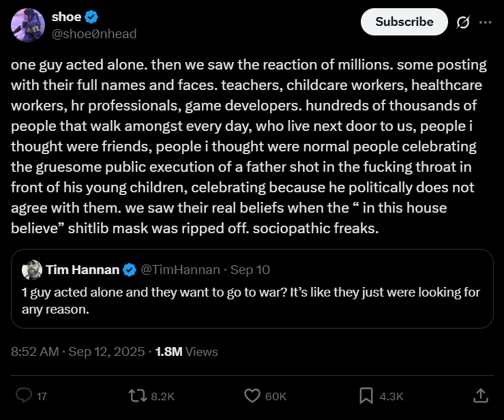
Task: Repost this tweet using retweet icon
Action: (137, 395)
